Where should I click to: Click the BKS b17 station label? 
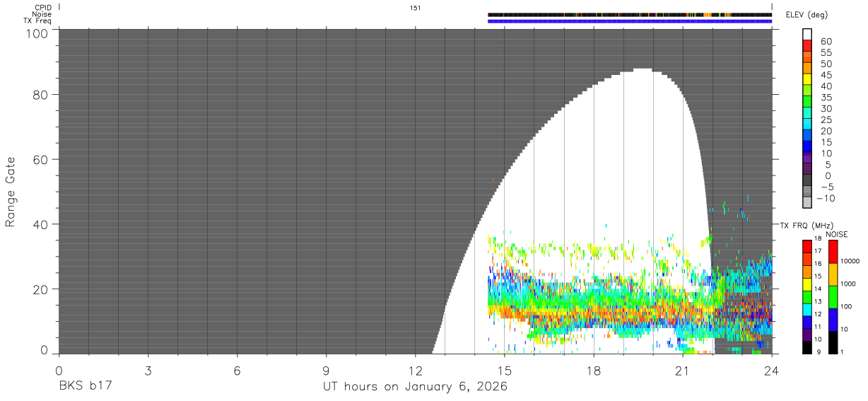click(85, 387)
